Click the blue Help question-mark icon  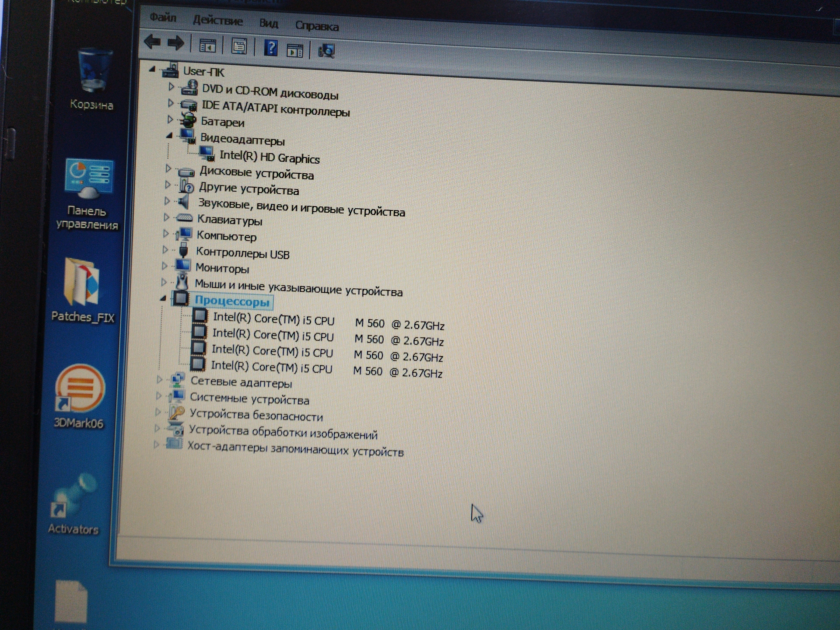pyautogui.click(x=271, y=48)
